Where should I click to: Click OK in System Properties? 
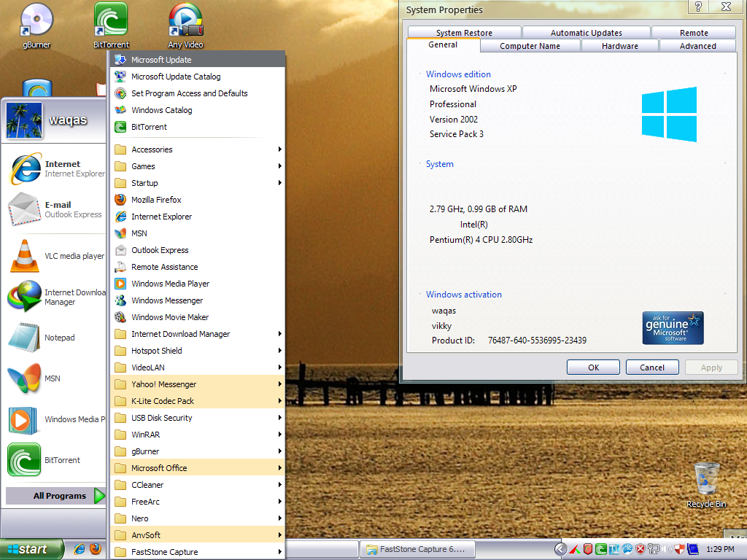click(x=593, y=367)
